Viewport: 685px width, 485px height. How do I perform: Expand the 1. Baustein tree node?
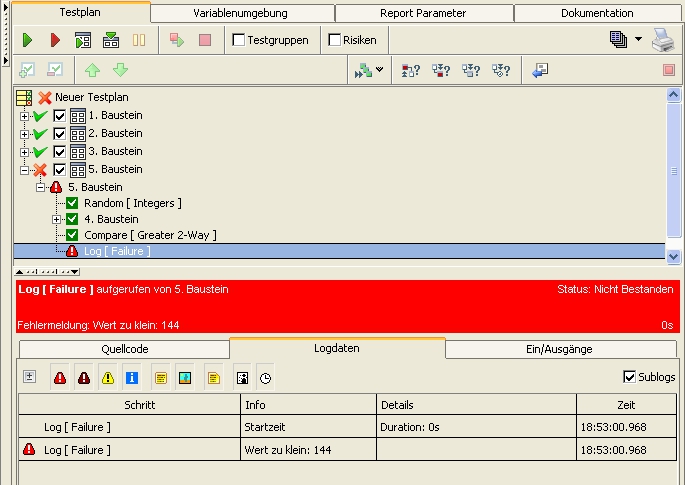tap(24, 116)
